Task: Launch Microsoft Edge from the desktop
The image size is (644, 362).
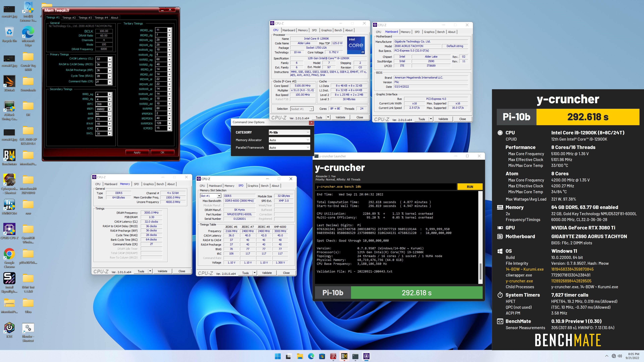Action: pyautogui.click(x=28, y=36)
